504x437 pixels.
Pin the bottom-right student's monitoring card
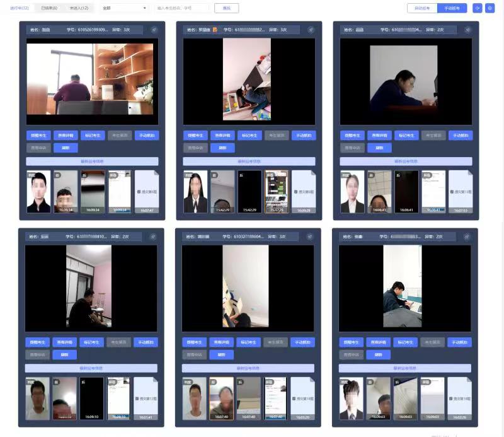pyautogui.click(x=467, y=236)
